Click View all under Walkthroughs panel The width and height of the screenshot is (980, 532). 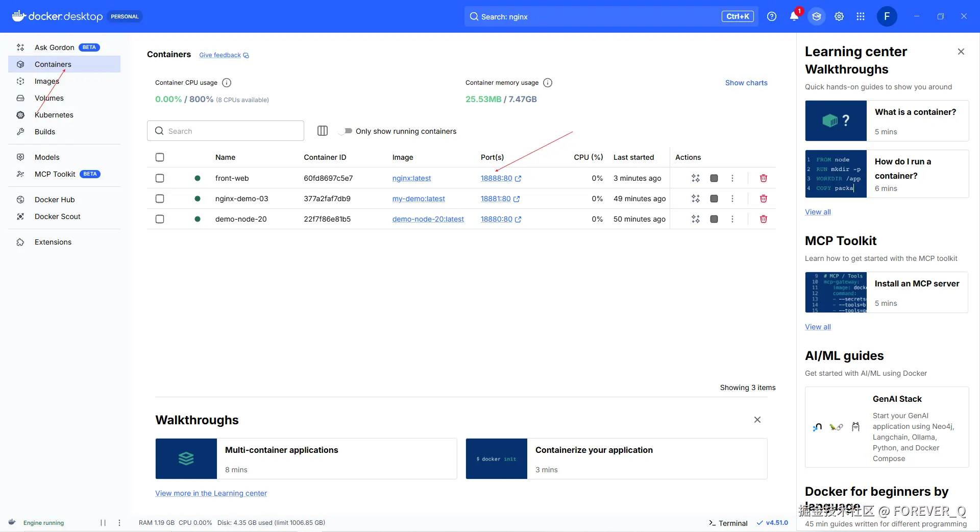pyautogui.click(x=818, y=212)
